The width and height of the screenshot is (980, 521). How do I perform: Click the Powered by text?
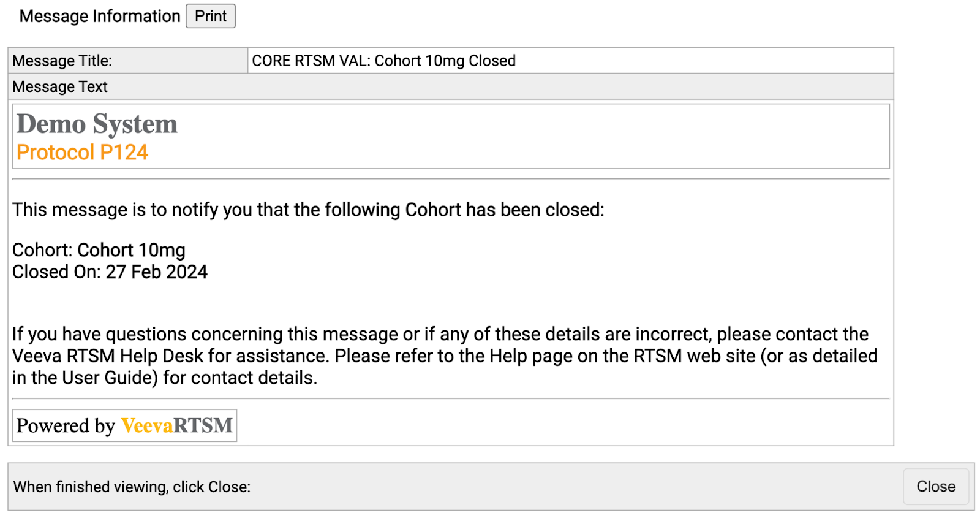click(x=66, y=425)
